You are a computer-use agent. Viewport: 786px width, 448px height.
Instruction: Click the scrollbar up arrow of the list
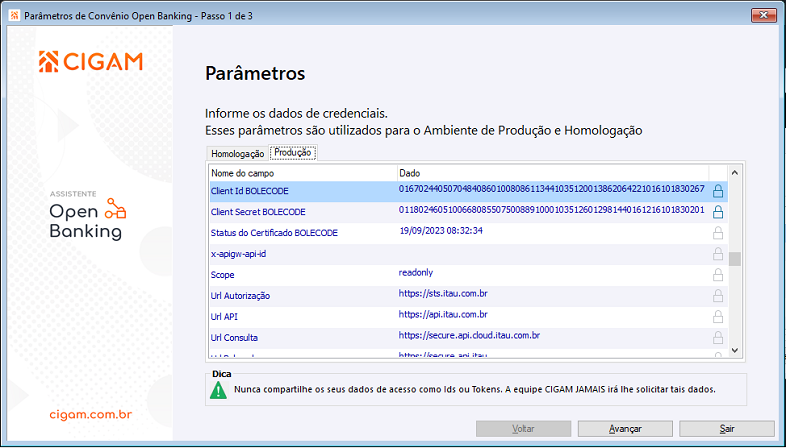[x=735, y=173]
